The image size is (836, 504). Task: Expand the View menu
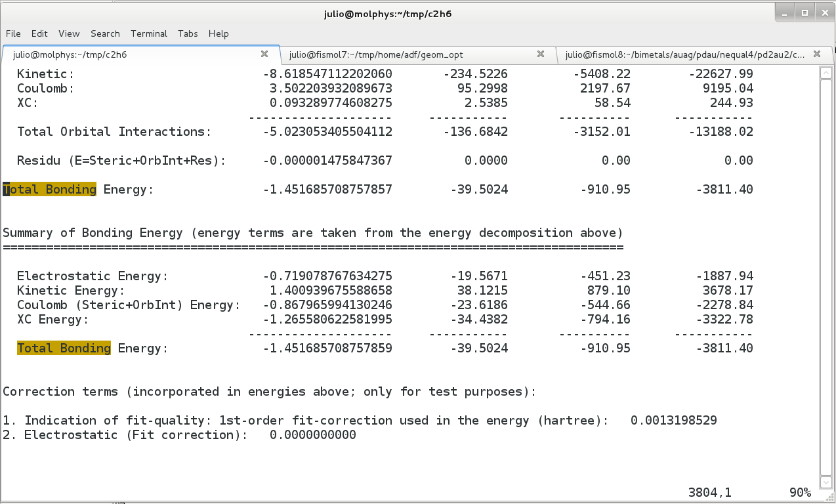[69, 33]
